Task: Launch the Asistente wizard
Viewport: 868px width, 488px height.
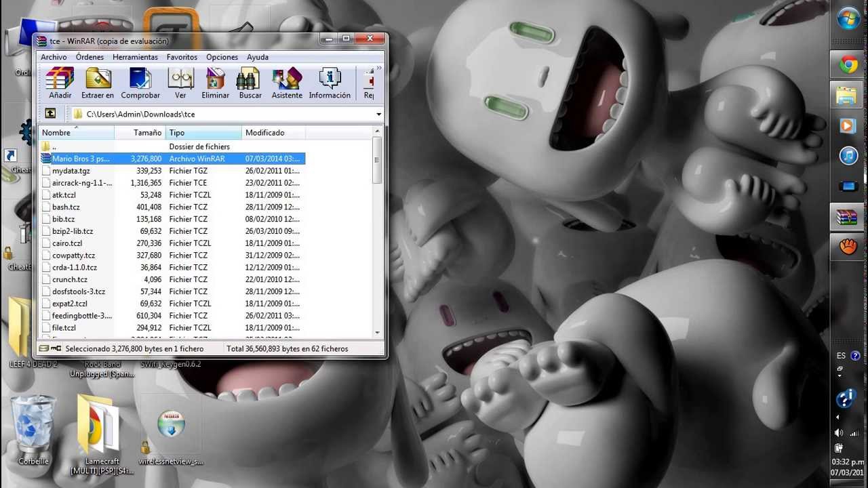Action: click(287, 83)
